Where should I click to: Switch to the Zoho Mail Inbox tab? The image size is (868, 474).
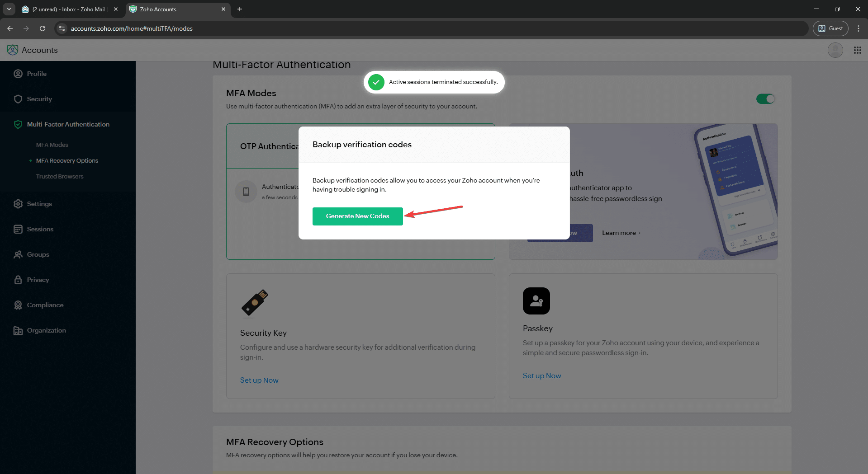click(x=68, y=9)
